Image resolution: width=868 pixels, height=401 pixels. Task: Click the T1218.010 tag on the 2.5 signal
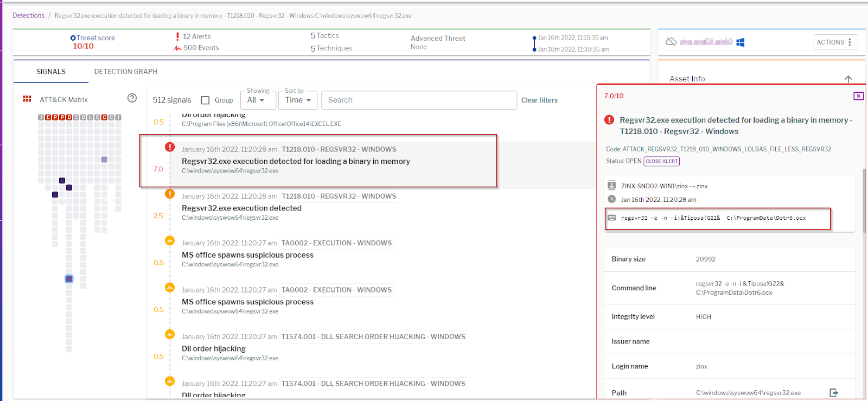(x=339, y=196)
